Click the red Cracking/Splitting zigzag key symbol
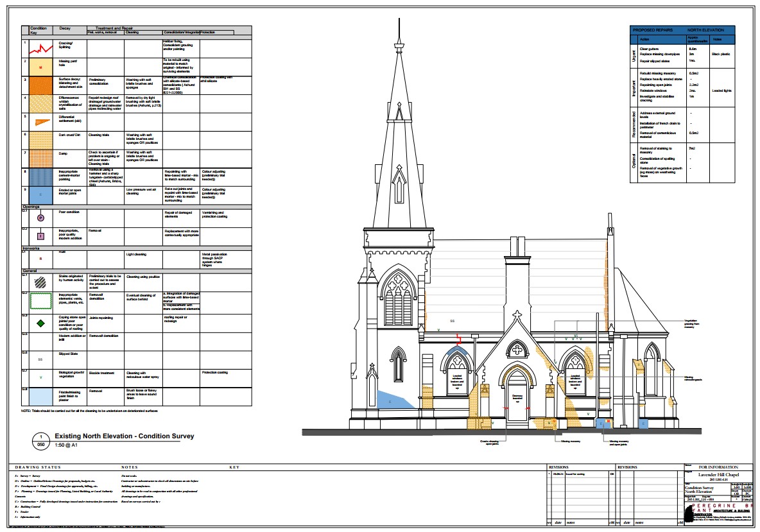The width and height of the screenshot is (760, 532). (40, 48)
